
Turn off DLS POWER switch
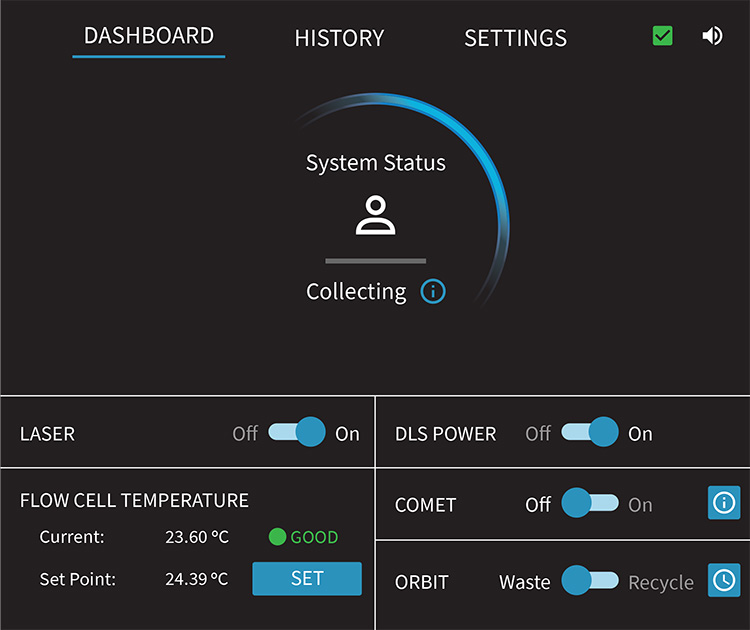click(x=589, y=433)
